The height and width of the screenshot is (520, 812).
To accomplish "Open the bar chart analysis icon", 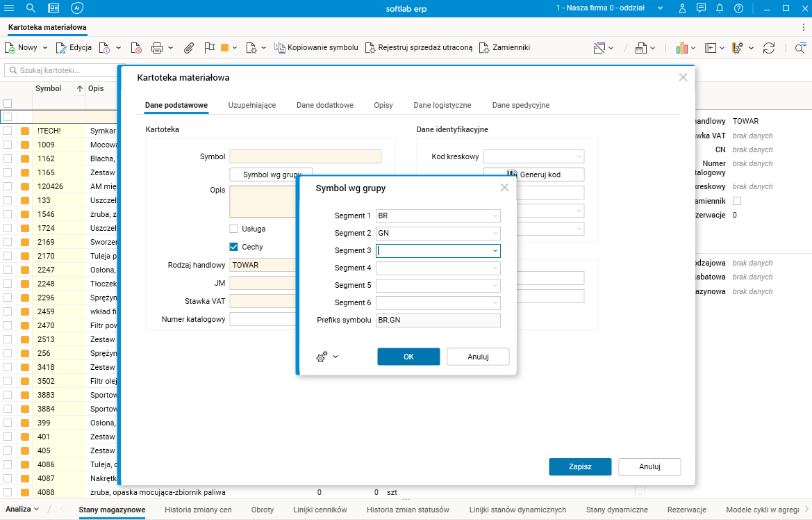I will point(681,48).
